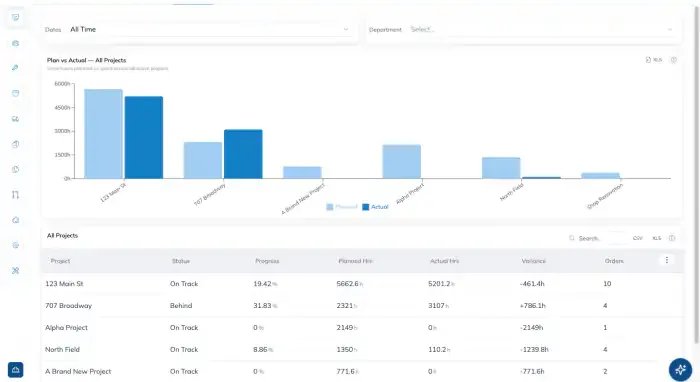Screen dimensions: 700x382
Task: Click the help icon on the chart card
Action: (674, 60)
